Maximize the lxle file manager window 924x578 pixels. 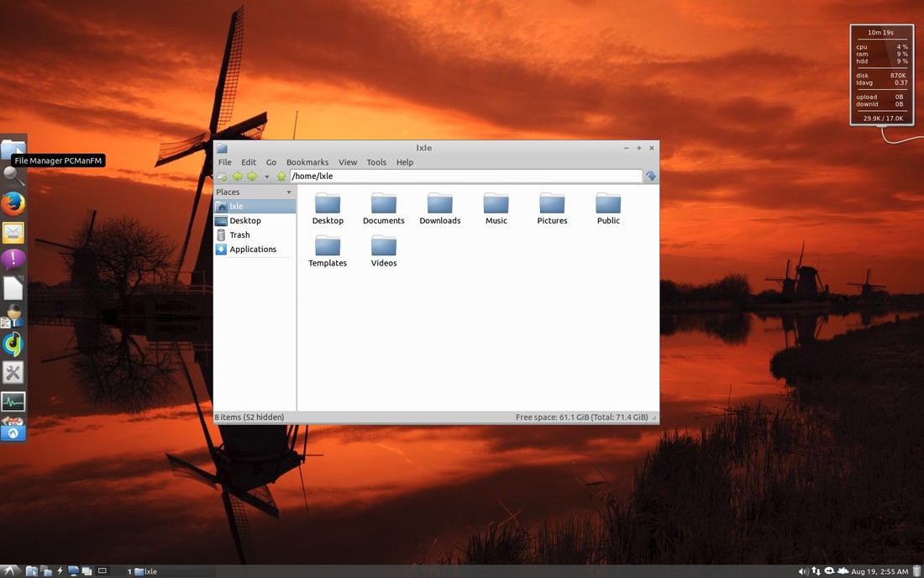click(638, 148)
